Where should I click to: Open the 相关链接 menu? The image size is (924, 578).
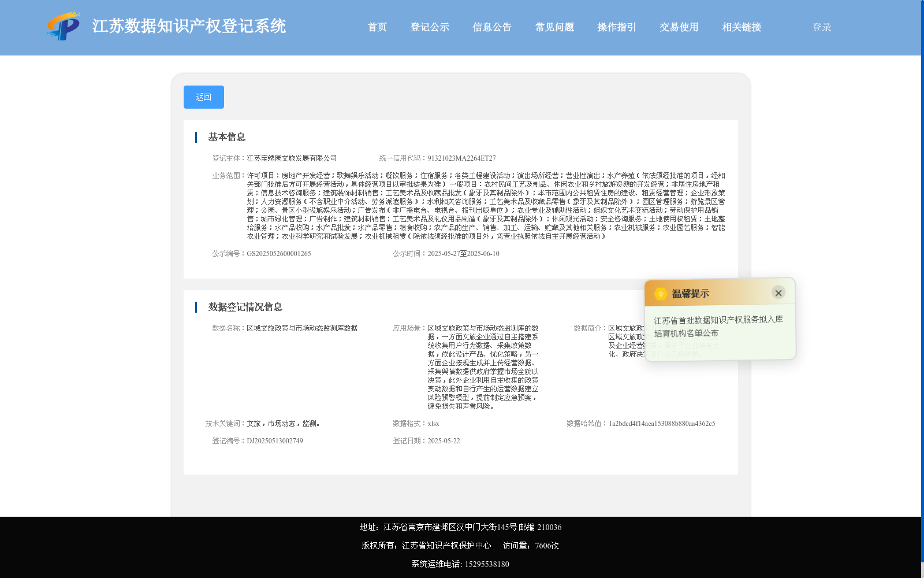[742, 27]
